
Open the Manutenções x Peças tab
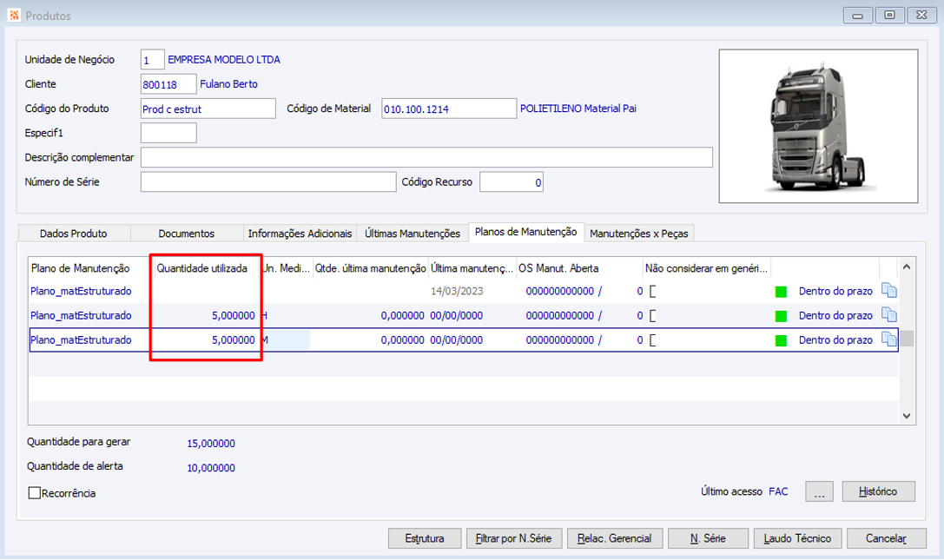(639, 233)
